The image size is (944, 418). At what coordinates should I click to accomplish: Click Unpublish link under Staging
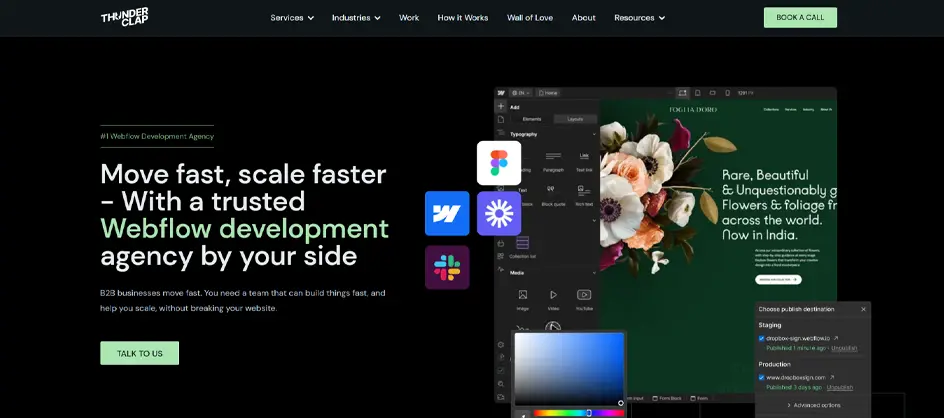(x=845, y=348)
